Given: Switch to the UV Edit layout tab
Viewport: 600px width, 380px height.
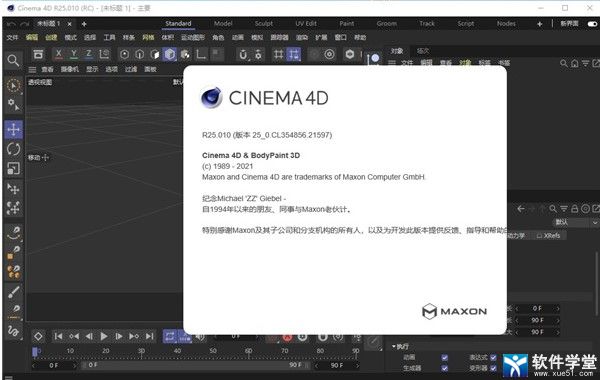Looking at the screenshot, I should [306, 23].
